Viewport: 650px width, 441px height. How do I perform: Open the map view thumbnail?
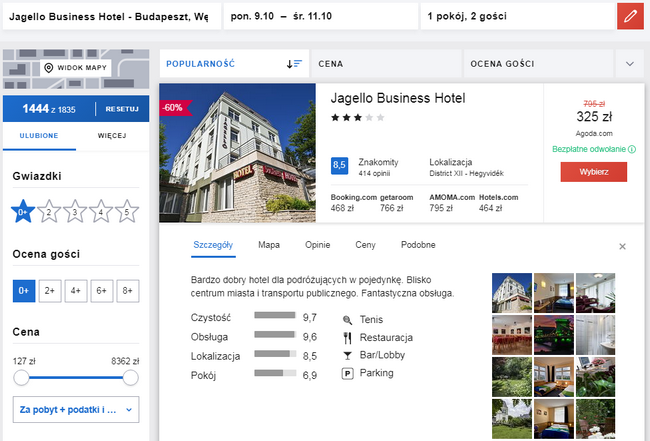[75, 68]
